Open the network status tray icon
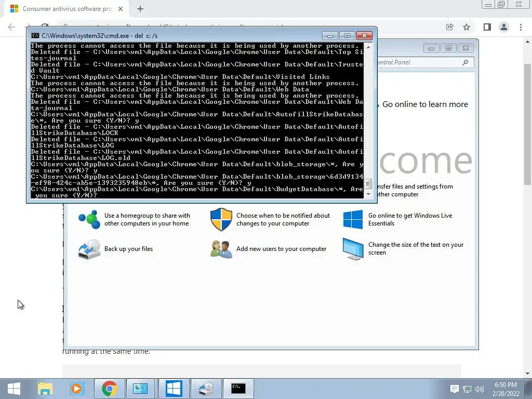The image size is (532, 399). [x=467, y=389]
